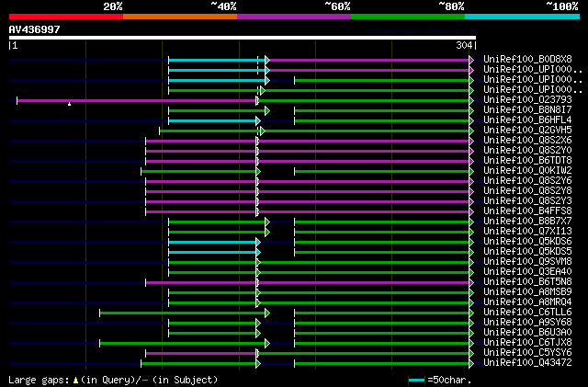Click the UniRef100_Q3EA40 label

(x=527, y=272)
